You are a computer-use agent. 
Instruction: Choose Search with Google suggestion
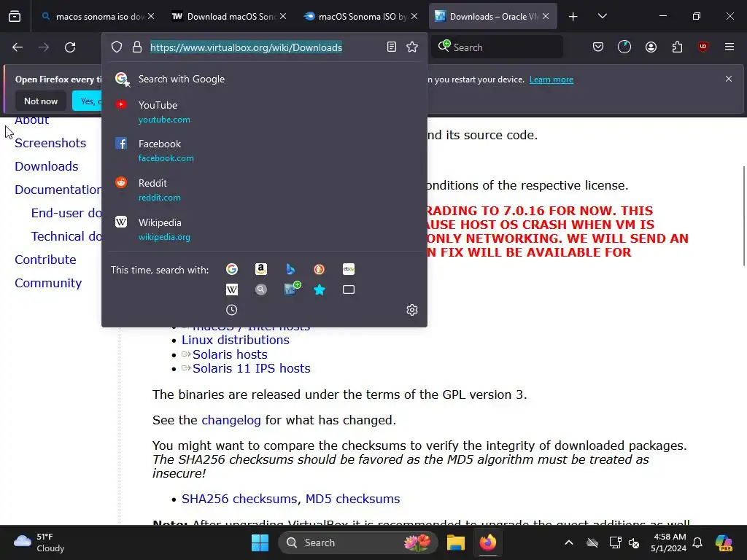point(264,79)
